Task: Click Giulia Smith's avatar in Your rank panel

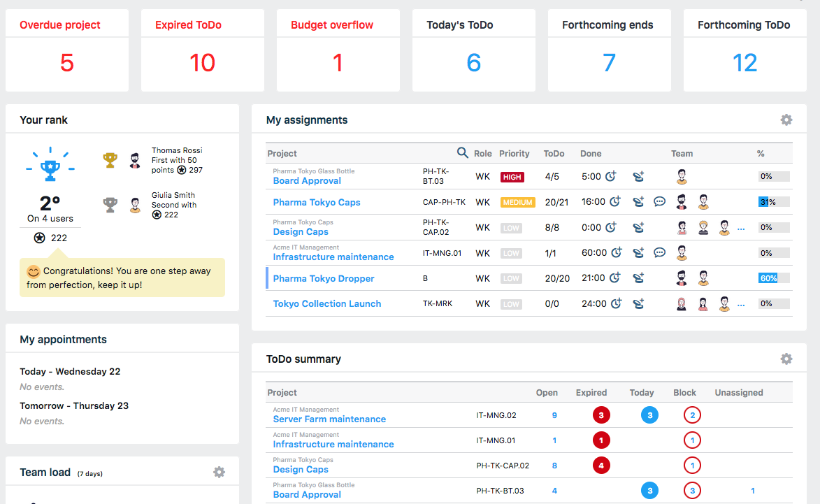Action: [135, 205]
